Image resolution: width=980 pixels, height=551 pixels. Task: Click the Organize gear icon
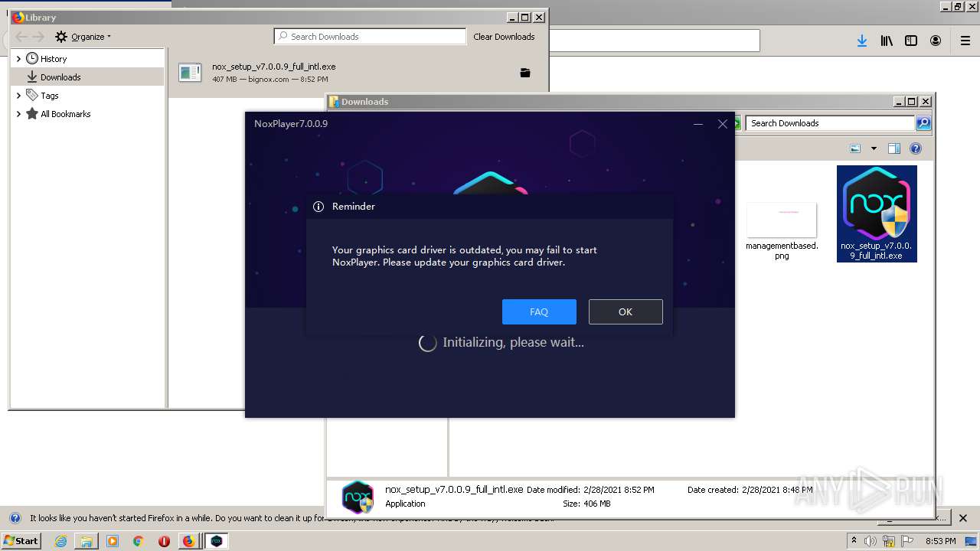61,37
